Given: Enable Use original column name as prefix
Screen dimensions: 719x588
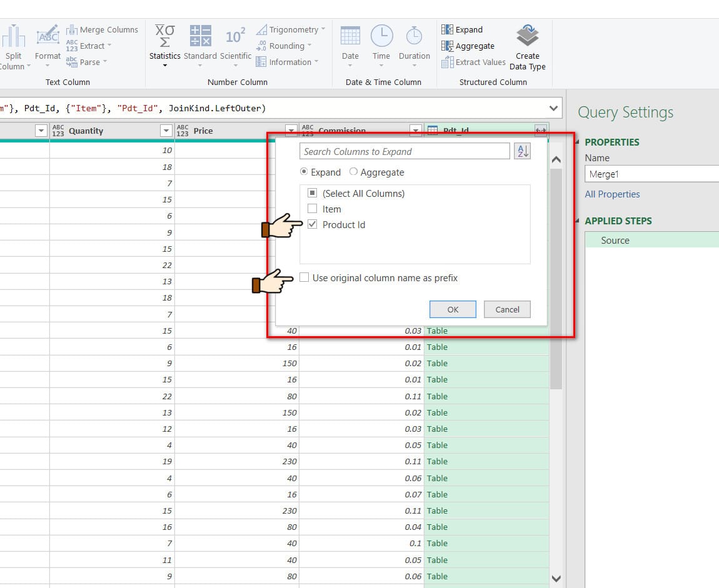Looking at the screenshot, I should point(304,278).
